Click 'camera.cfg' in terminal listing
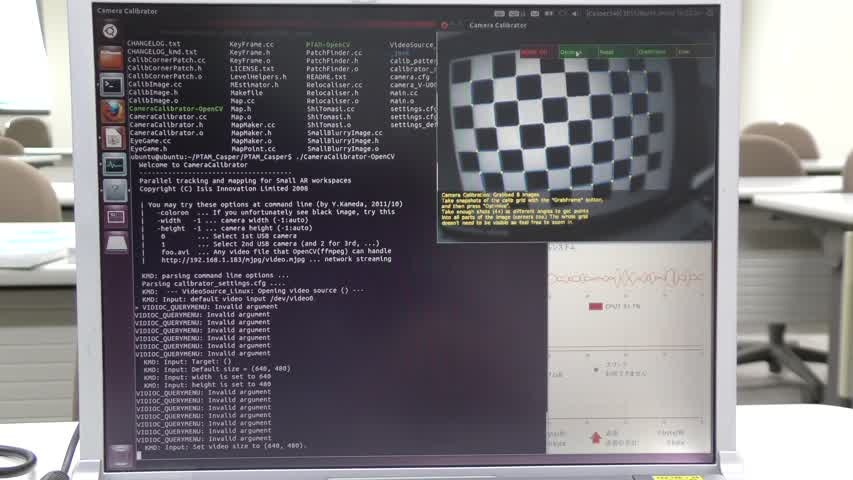Viewport: 853px width, 480px height. pyautogui.click(x=410, y=77)
